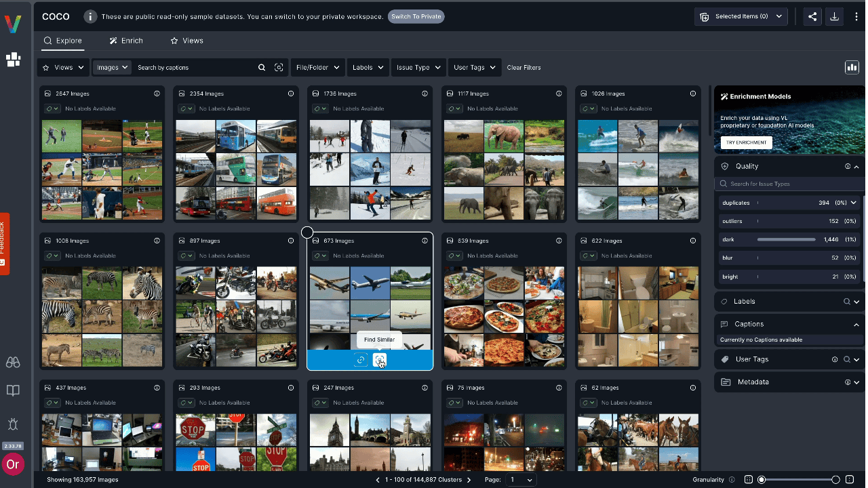
Task: Click the Granularity info icon
Action: [732, 480]
